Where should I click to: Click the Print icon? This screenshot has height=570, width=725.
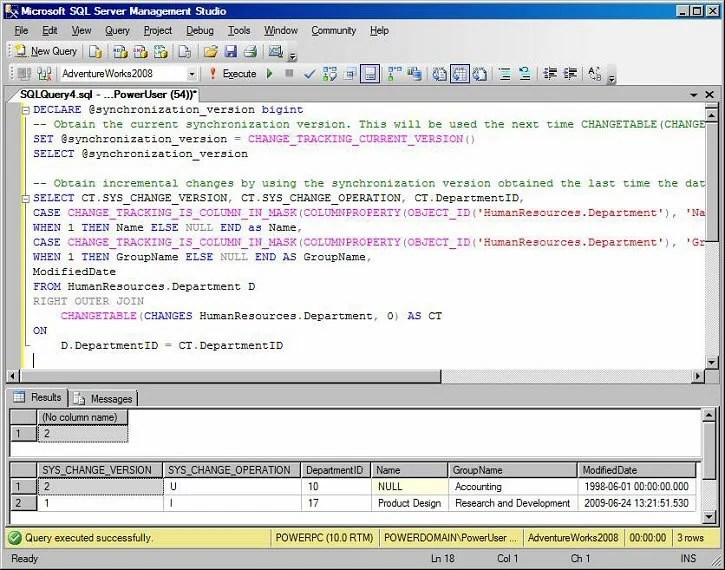click(250, 51)
